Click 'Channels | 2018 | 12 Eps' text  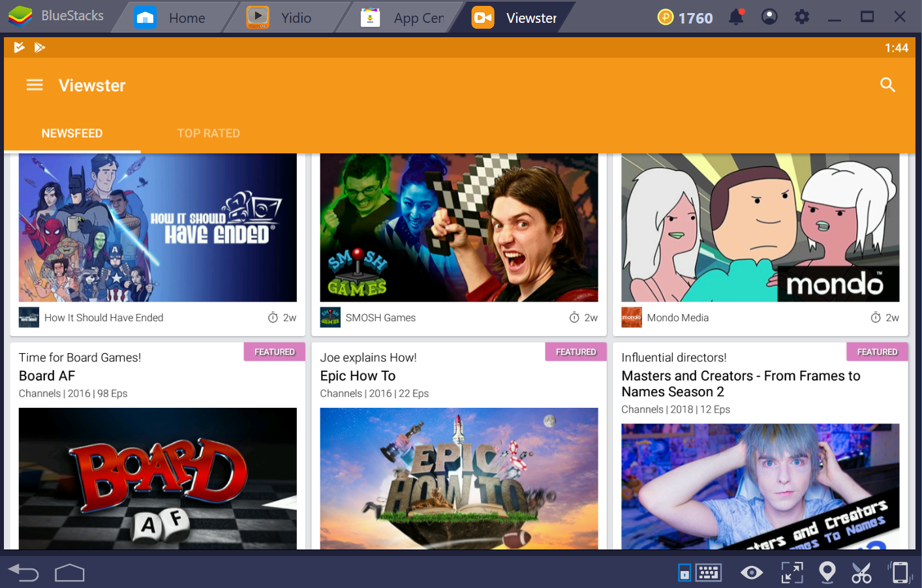click(676, 409)
